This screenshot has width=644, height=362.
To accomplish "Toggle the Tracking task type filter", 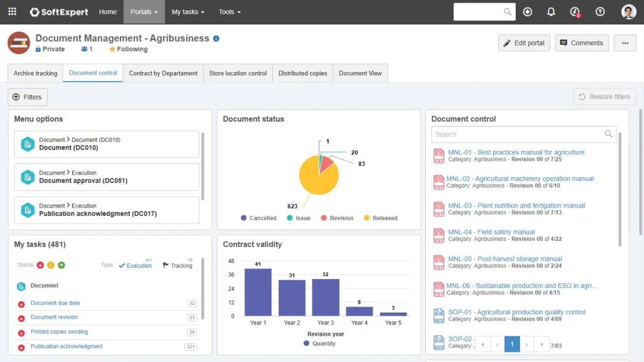I will point(178,265).
